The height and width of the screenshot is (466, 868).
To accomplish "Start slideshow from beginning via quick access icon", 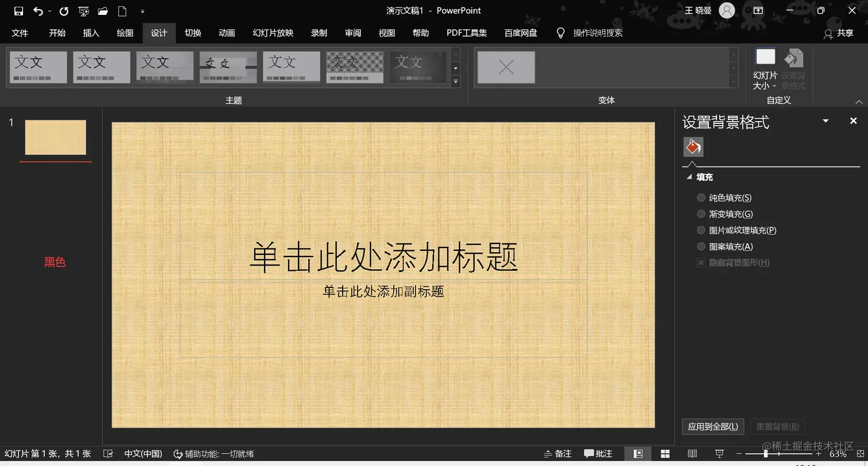I will pos(83,11).
